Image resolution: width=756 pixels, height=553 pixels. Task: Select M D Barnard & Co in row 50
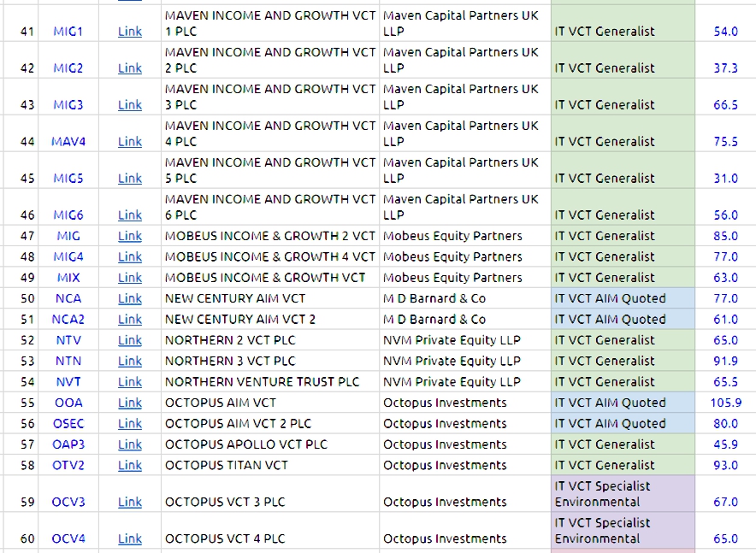pos(465,298)
